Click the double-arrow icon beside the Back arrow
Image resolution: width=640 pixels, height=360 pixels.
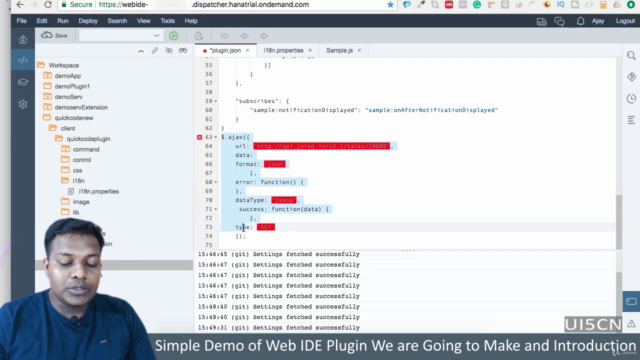[x=224, y=36]
